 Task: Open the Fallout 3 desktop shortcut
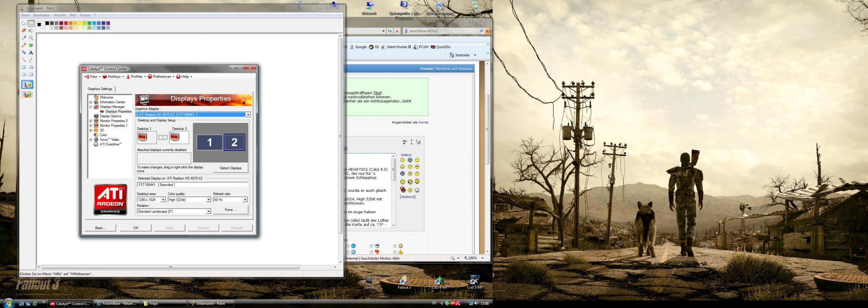(404, 282)
